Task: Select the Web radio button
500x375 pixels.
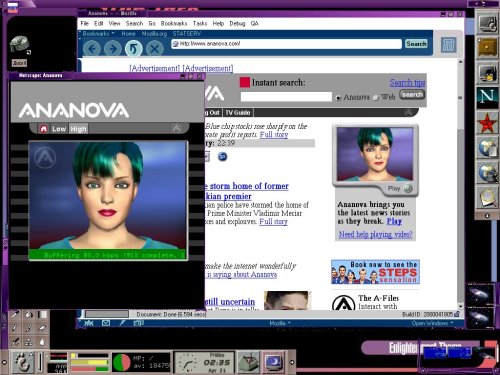Action: click(x=376, y=98)
